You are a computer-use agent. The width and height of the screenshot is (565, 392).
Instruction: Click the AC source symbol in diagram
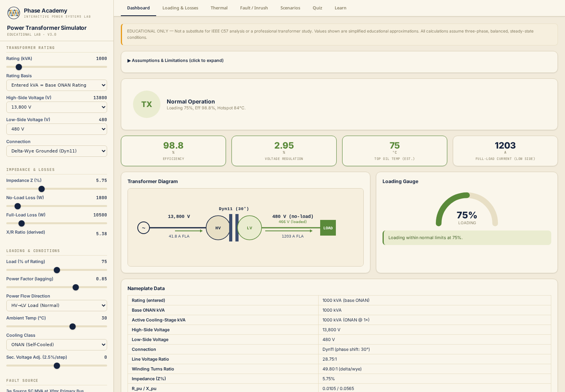click(144, 228)
